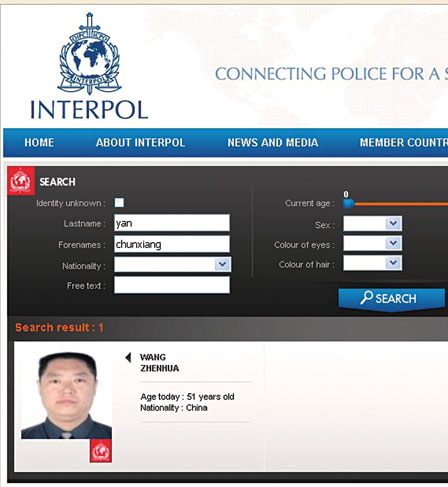
Task: Open the Sex dropdown
Action: tap(373, 223)
